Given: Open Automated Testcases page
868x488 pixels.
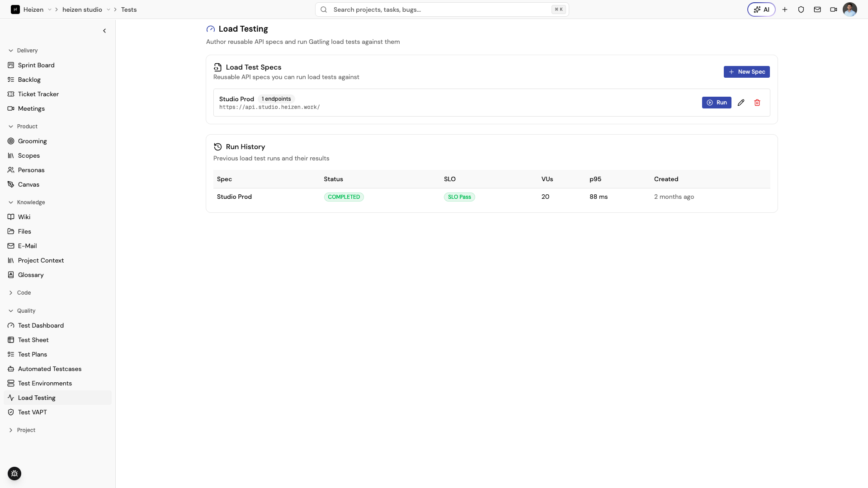Looking at the screenshot, I should coord(57,369).
